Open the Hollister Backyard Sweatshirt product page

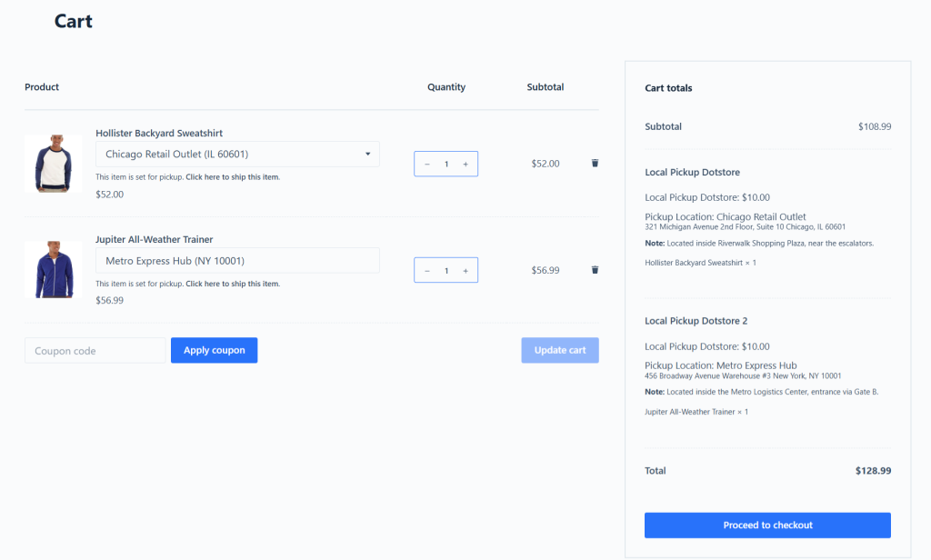click(x=159, y=133)
